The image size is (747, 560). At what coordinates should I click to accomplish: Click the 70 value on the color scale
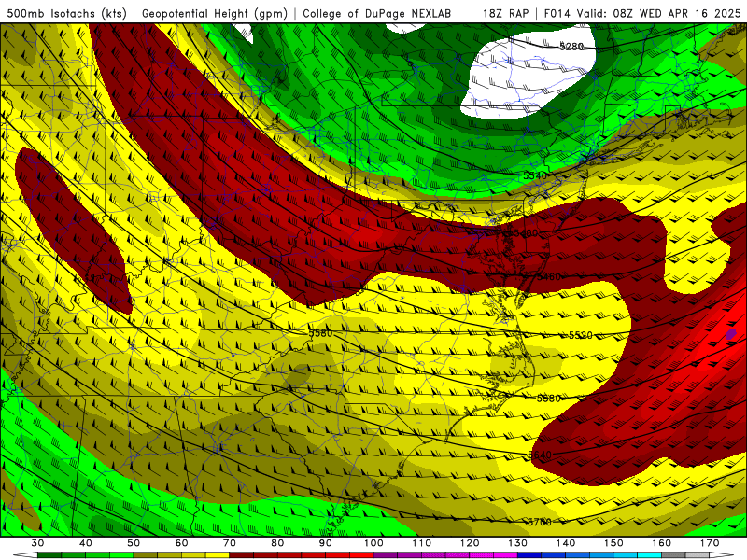230,543
